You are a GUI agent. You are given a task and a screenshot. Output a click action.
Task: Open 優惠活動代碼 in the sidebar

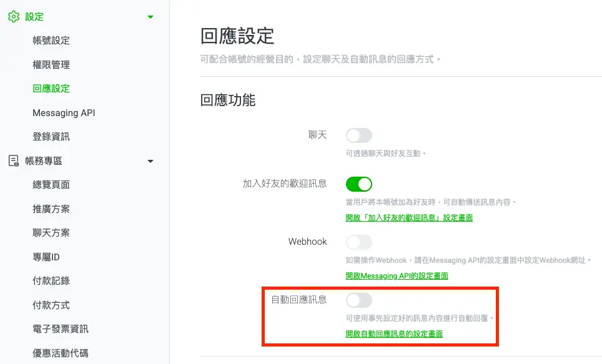(61, 353)
